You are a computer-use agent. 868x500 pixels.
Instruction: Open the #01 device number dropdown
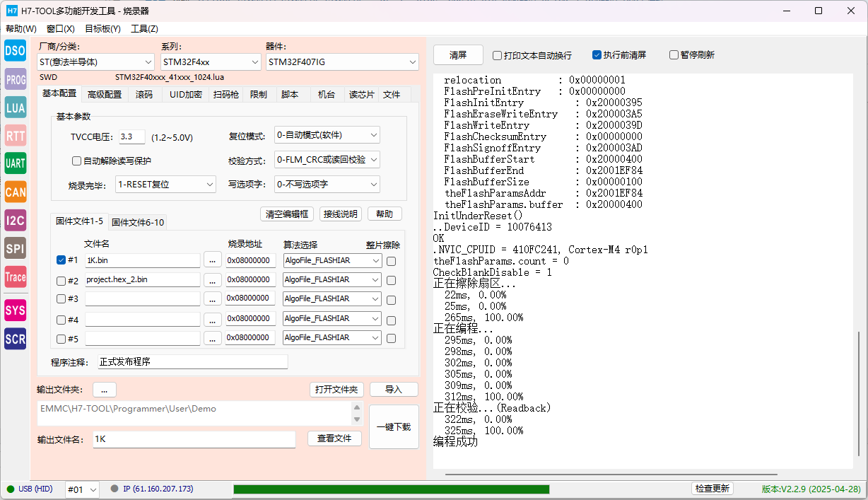82,489
